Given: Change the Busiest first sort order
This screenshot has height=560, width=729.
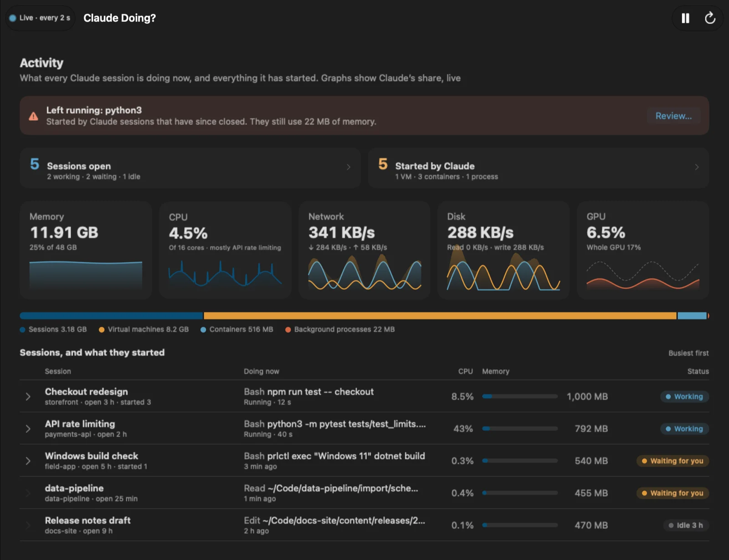Looking at the screenshot, I should coord(688,353).
